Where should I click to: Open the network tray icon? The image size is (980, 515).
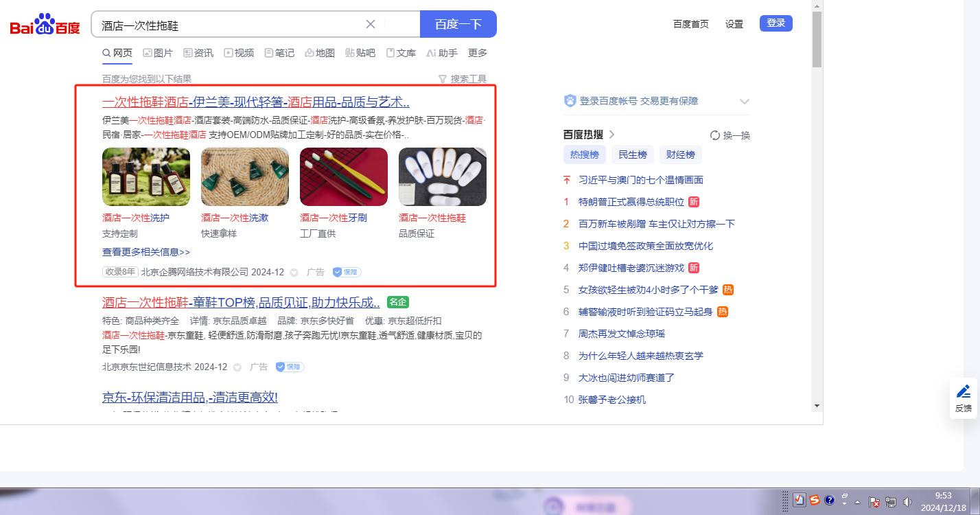(x=891, y=502)
